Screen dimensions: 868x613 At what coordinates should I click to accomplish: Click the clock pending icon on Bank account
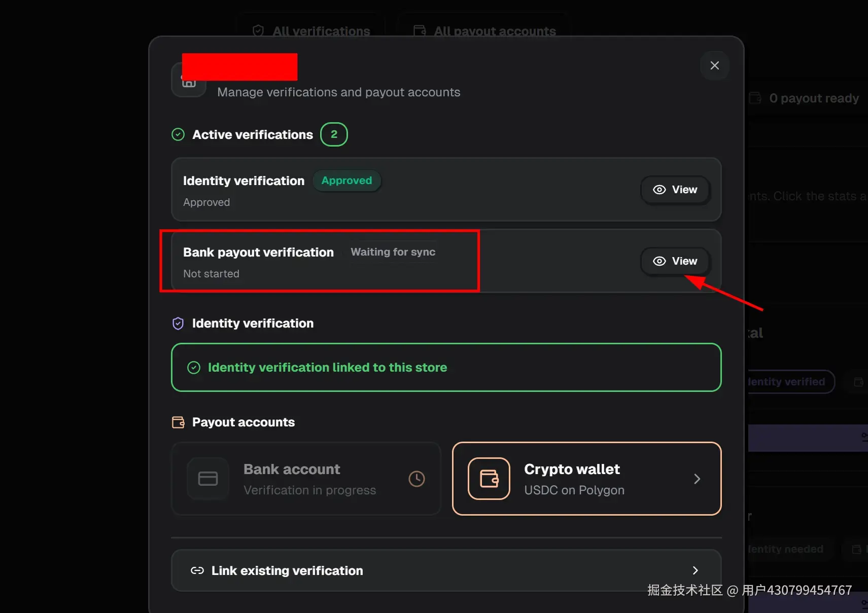[416, 479]
